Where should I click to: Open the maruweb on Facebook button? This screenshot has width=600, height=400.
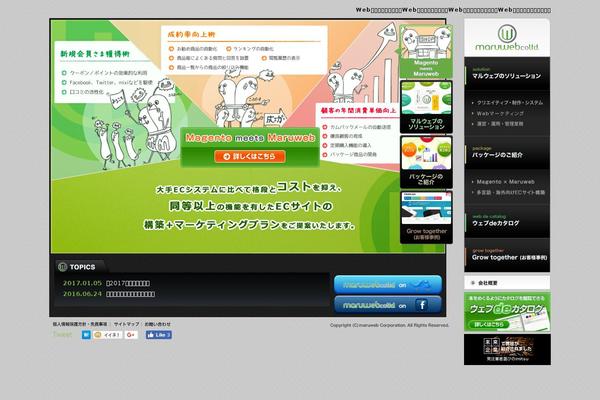[x=388, y=305]
